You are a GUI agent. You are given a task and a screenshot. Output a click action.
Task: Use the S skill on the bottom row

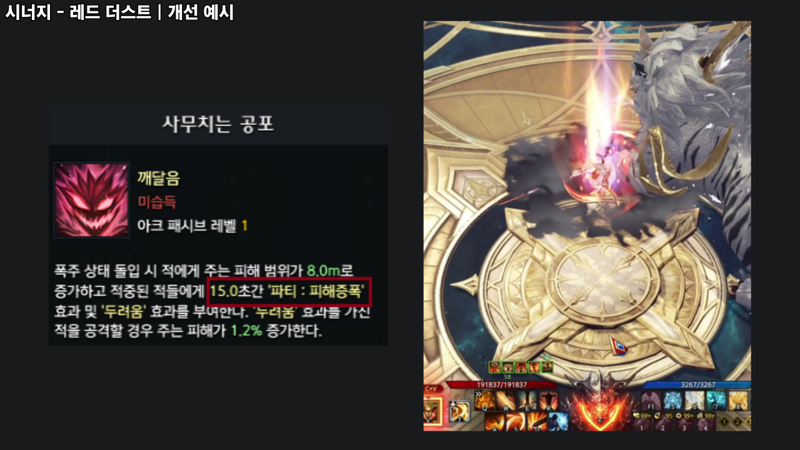click(x=516, y=422)
